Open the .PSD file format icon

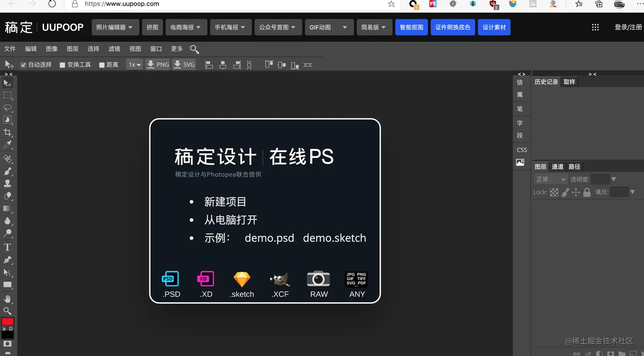pyautogui.click(x=171, y=279)
